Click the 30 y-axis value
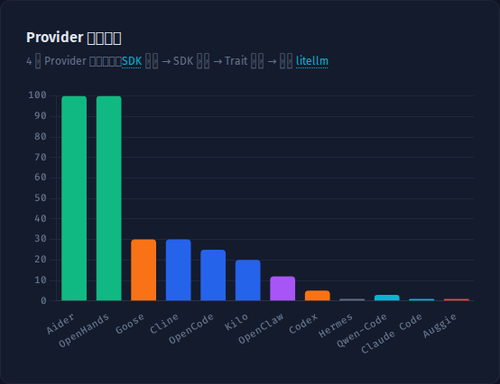The image size is (500, 384). 40,239
